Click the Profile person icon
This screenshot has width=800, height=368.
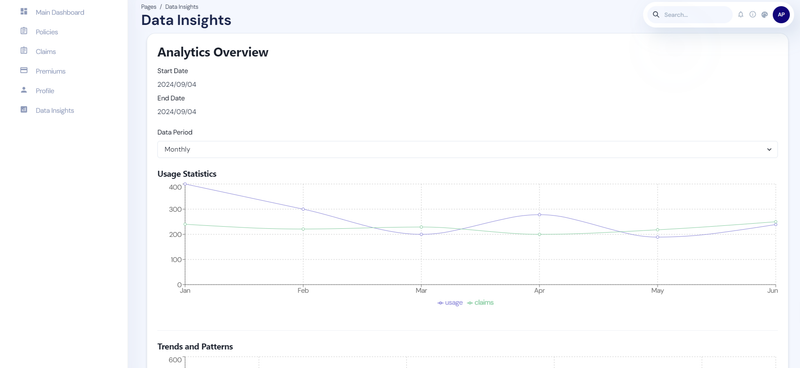(x=23, y=90)
